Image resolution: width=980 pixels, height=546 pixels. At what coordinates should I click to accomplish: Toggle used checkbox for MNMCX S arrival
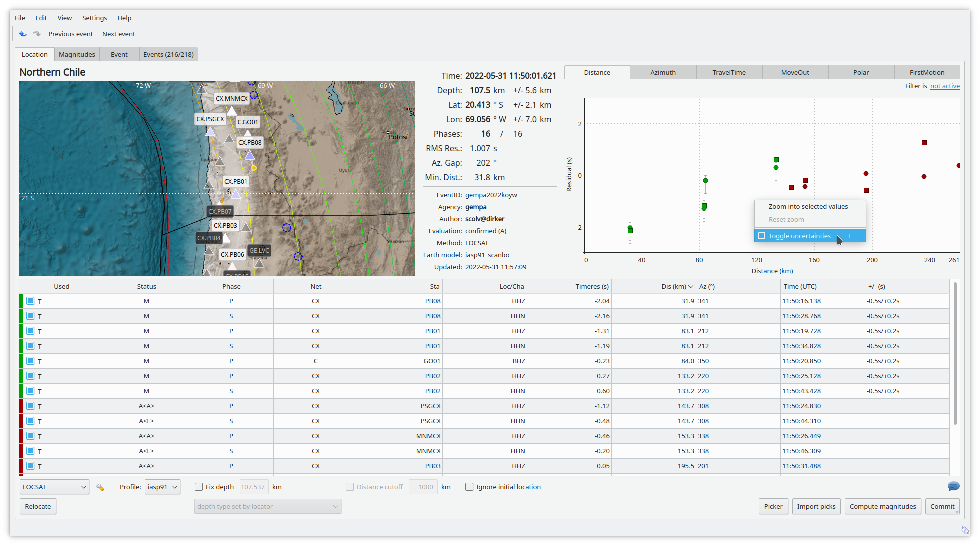point(30,451)
